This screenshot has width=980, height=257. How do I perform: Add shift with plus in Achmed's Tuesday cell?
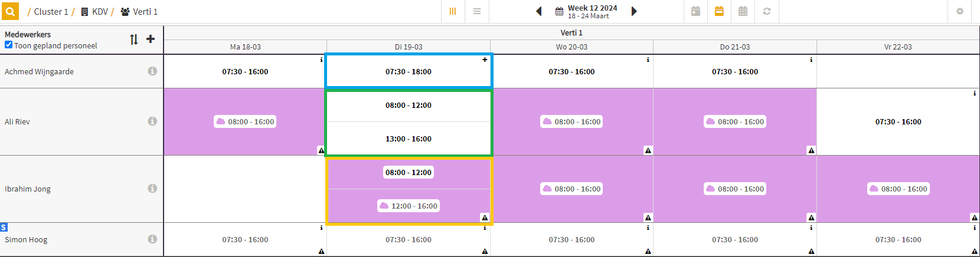tap(485, 60)
